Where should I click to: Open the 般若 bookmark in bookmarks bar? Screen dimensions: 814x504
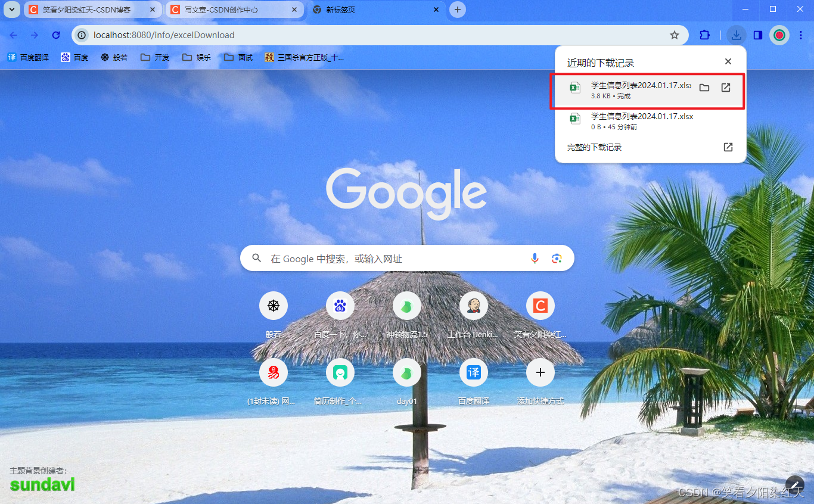pyautogui.click(x=114, y=57)
